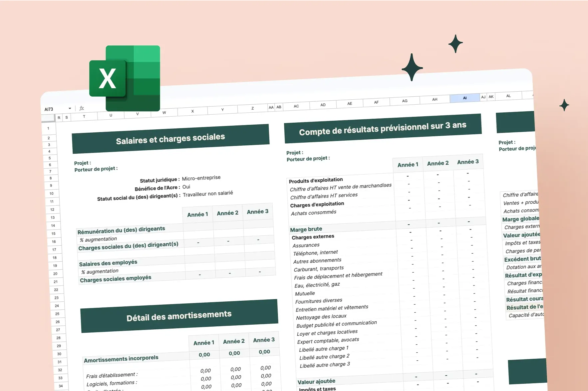Select the column W header
The height and width of the screenshot is (391, 588).
point(164,113)
